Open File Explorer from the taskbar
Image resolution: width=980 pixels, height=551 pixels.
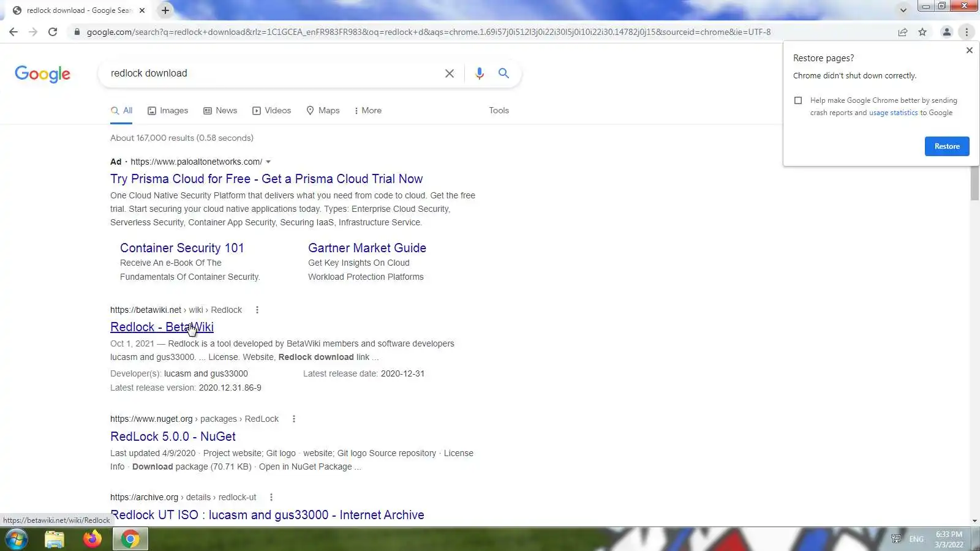[x=55, y=539]
